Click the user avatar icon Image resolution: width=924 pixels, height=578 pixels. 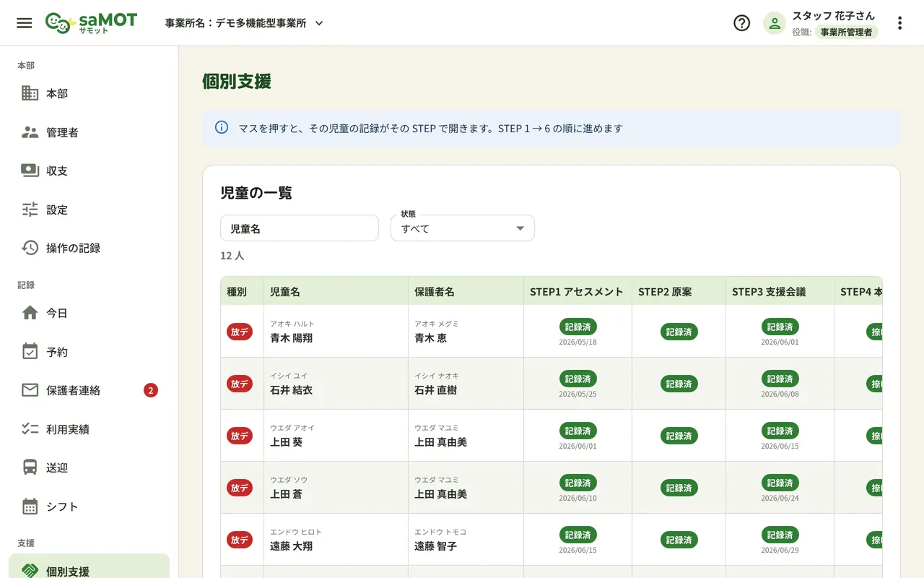[x=775, y=23]
